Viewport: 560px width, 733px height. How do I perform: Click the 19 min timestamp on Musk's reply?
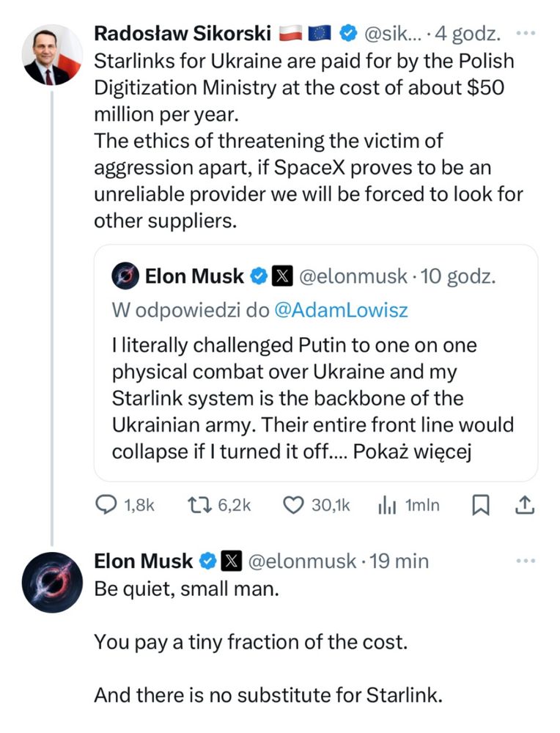coord(399,561)
